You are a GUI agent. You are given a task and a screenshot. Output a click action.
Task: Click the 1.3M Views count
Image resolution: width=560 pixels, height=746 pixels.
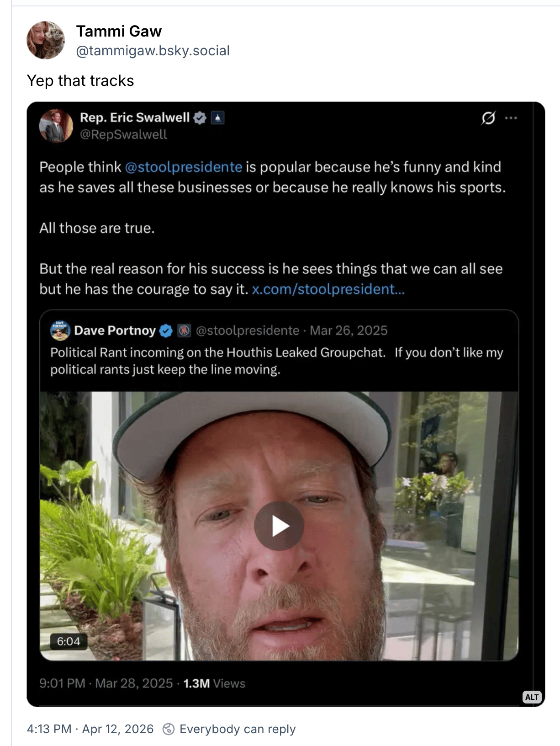(x=214, y=683)
